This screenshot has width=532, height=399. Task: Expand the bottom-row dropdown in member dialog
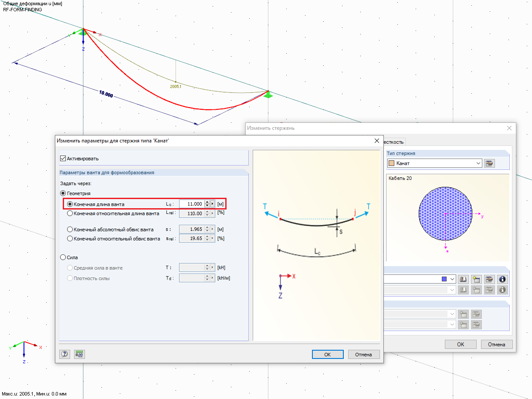452,325
